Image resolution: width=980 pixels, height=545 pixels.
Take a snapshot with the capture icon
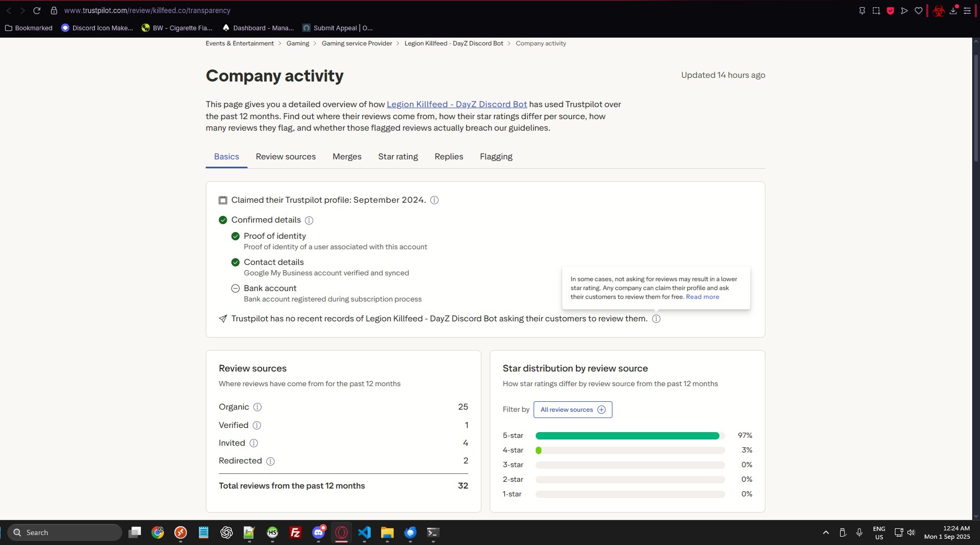(876, 10)
